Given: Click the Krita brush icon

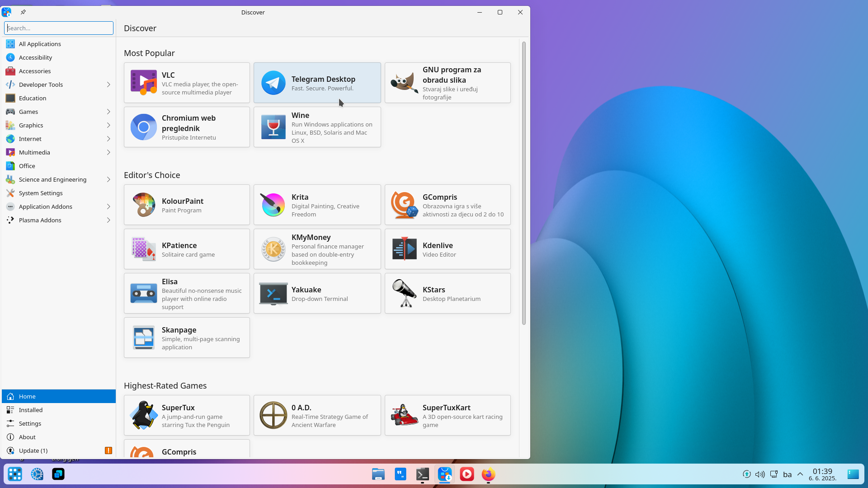Looking at the screenshot, I should point(273,205).
